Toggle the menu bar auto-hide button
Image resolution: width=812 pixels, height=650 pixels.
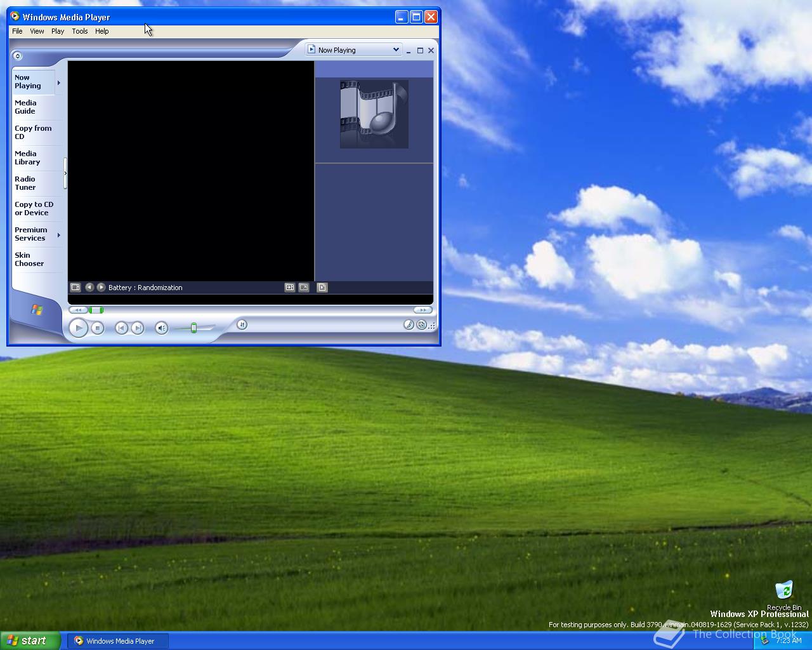(x=18, y=56)
